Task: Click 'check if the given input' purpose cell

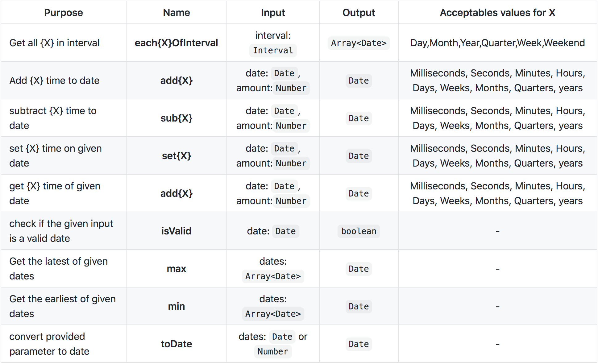Action: pyautogui.click(x=61, y=231)
